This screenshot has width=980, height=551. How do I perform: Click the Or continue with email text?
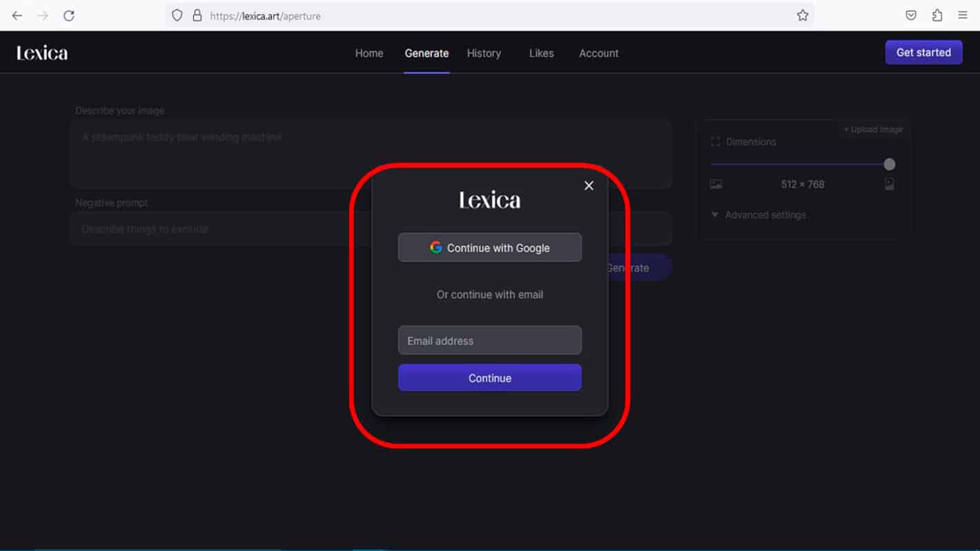[490, 294]
